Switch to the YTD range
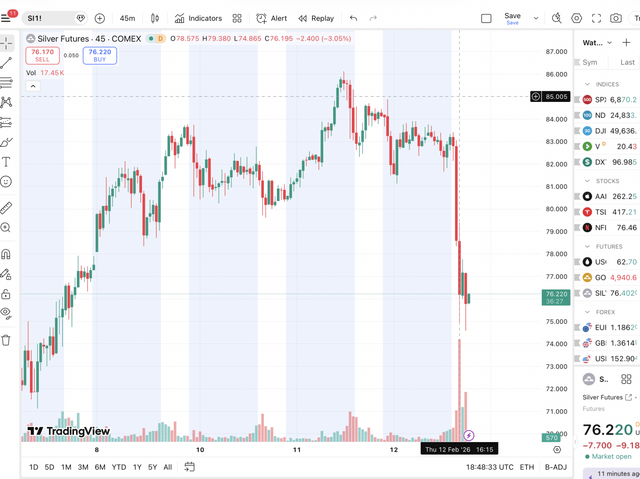Viewport: 640px width, 479px height. click(x=118, y=467)
